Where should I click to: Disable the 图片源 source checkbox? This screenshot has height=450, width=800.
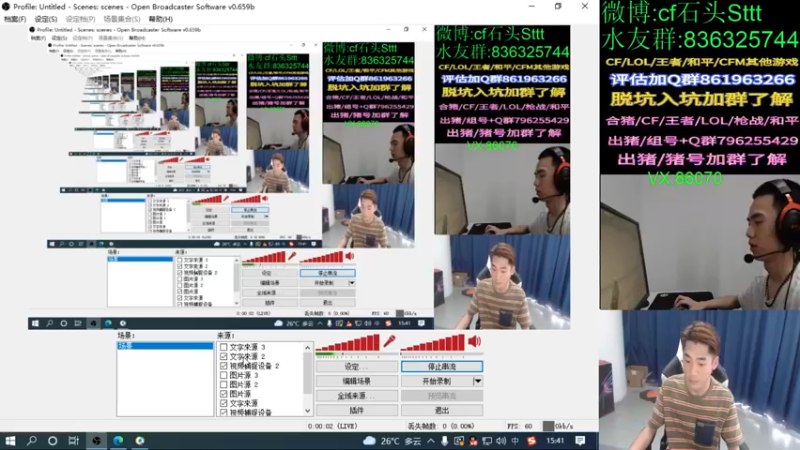pos(223,394)
